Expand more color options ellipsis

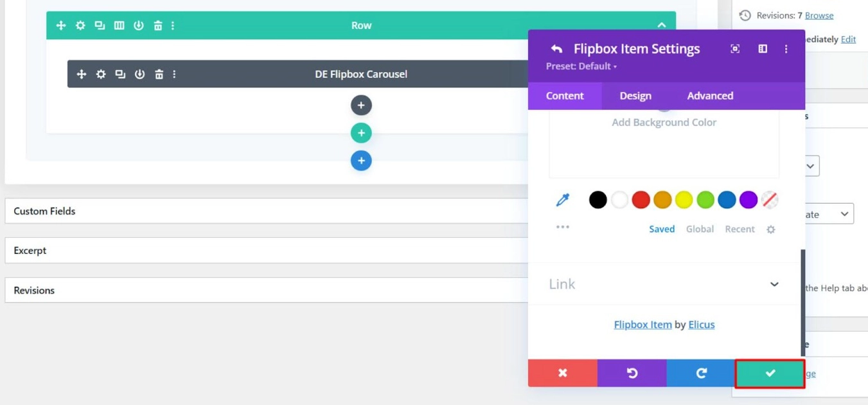tap(563, 227)
